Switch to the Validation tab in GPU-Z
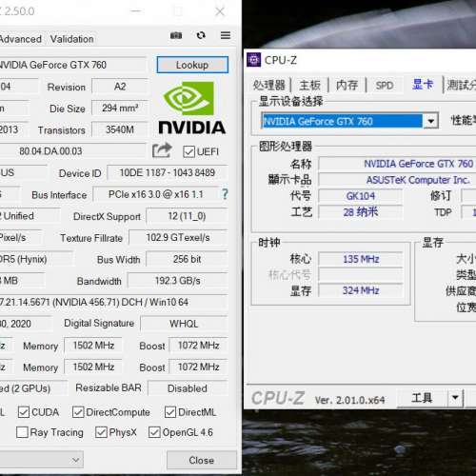This screenshot has height=476, width=476. tap(72, 39)
